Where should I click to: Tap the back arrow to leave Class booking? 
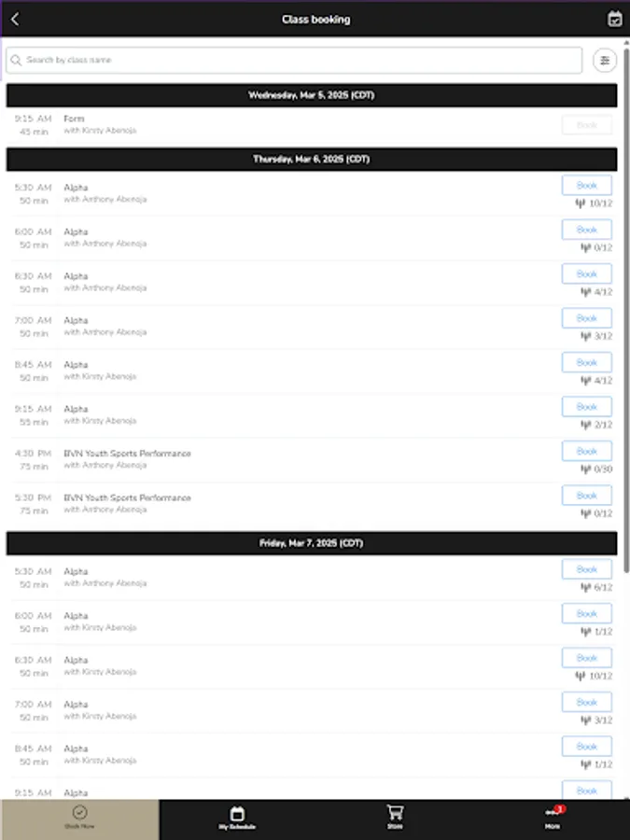(15, 19)
